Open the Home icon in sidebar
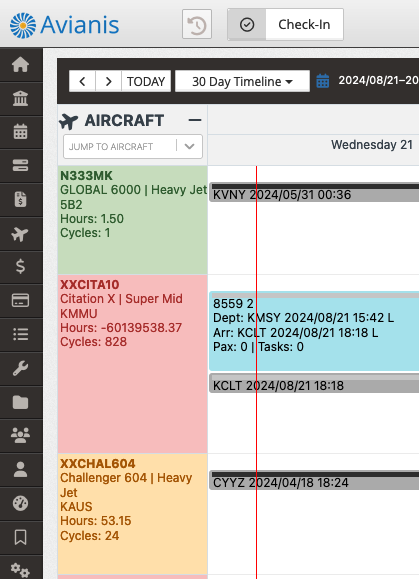The height and width of the screenshot is (579, 419). (20, 65)
